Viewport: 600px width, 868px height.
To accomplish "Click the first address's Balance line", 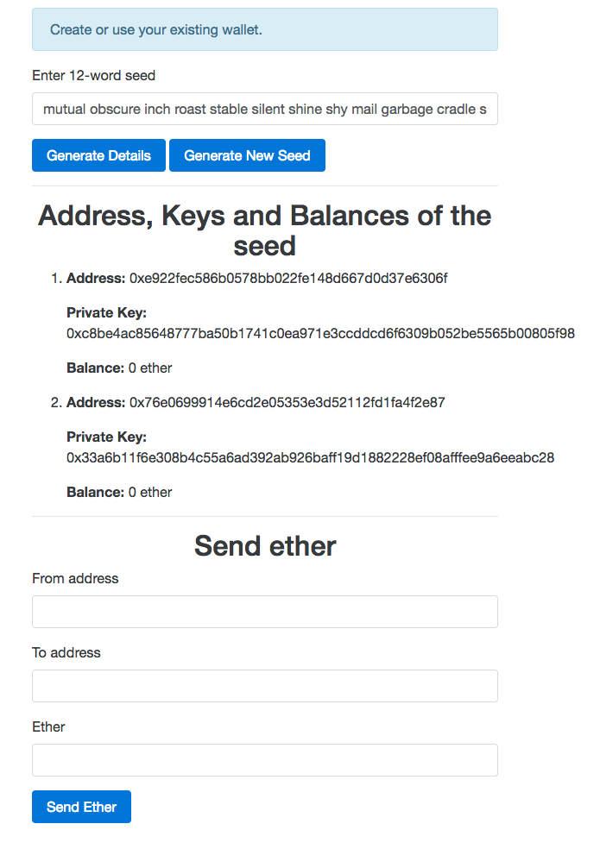I will 119,368.
